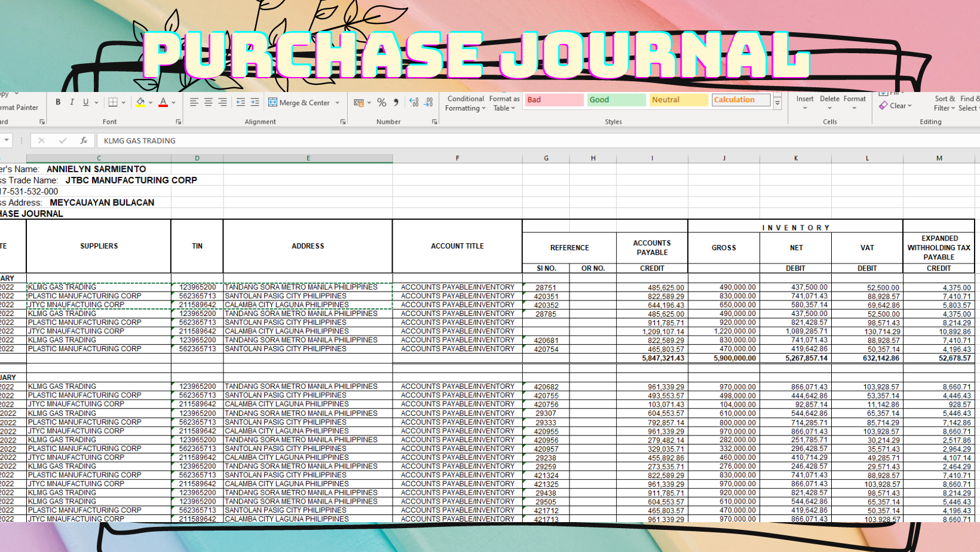Open underline style dropdown arrow
980x552 pixels.
pos(96,102)
